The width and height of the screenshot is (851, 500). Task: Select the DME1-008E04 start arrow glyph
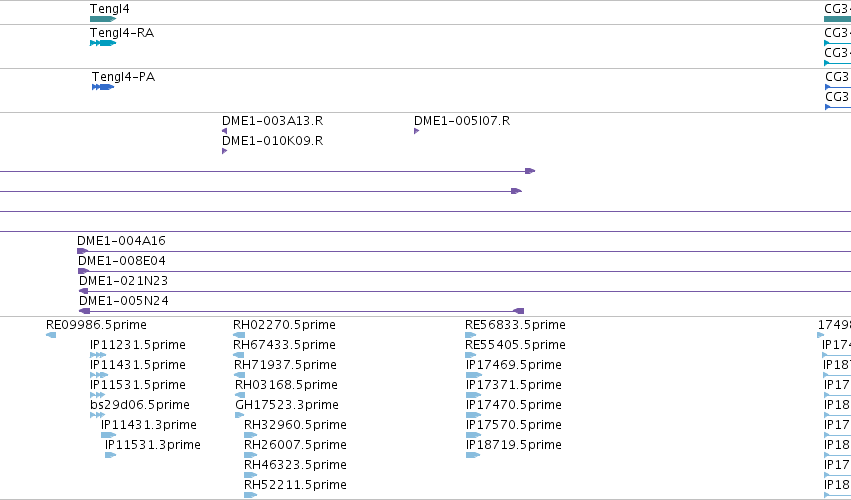(x=83, y=271)
